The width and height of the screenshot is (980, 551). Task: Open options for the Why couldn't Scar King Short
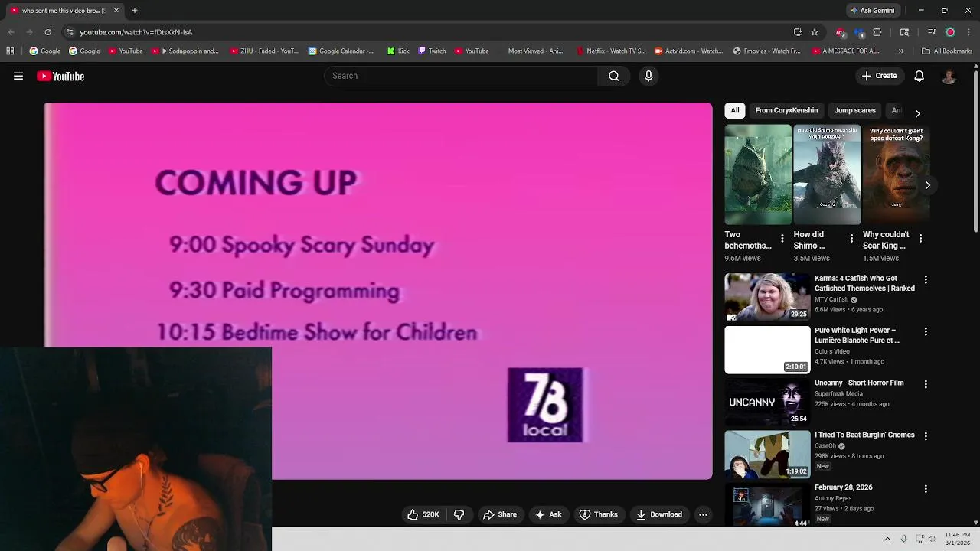click(x=920, y=239)
